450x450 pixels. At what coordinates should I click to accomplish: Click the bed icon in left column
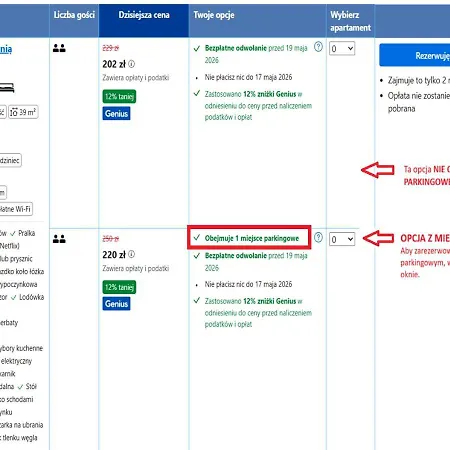[7, 88]
